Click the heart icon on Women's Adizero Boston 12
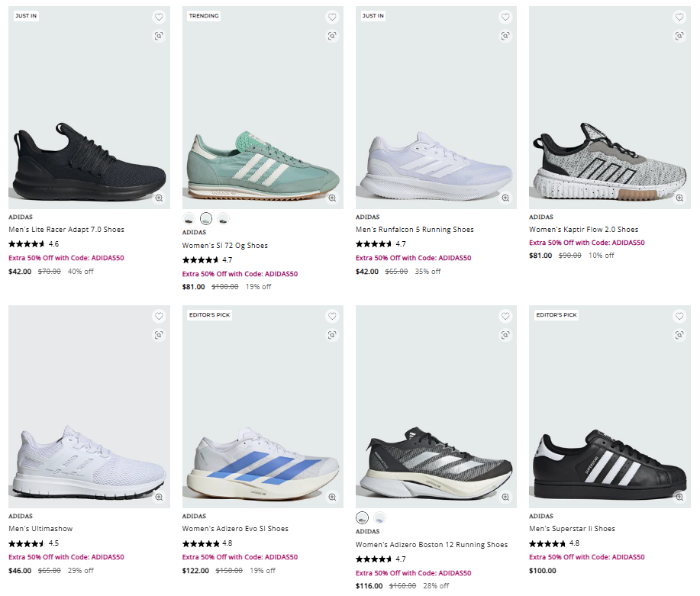700x596 pixels. (x=505, y=315)
